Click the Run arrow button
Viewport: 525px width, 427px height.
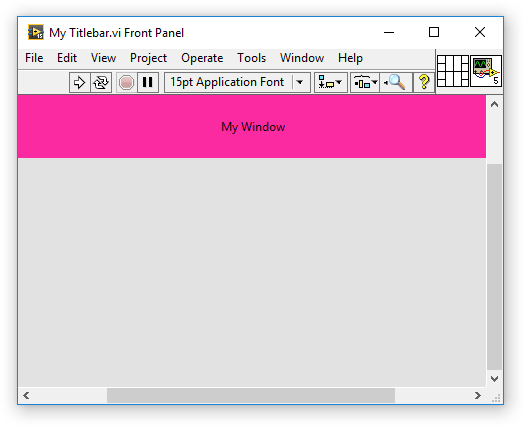(79, 82)
